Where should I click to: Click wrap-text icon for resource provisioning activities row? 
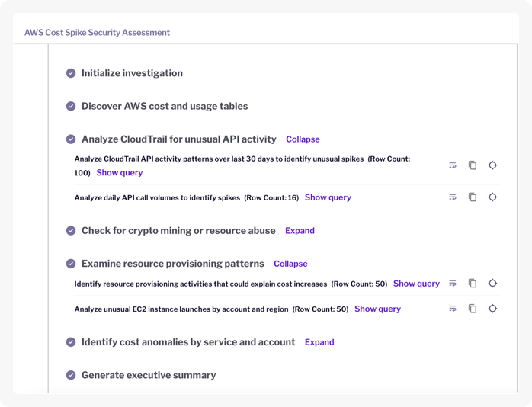pos(453,284)
